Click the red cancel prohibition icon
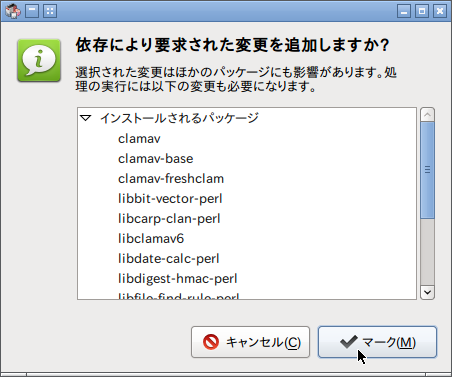Viewport: 452px width, 377px height. 211,342
